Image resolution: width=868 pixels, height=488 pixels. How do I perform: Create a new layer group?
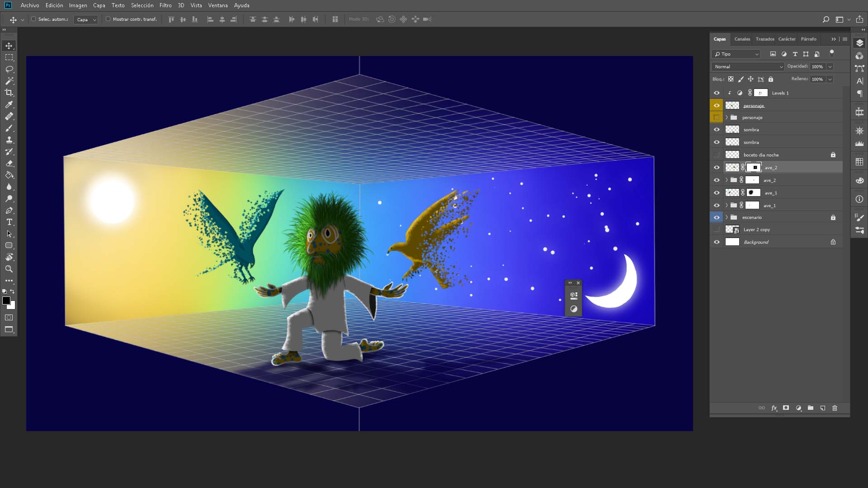click(x=811, y=408)
